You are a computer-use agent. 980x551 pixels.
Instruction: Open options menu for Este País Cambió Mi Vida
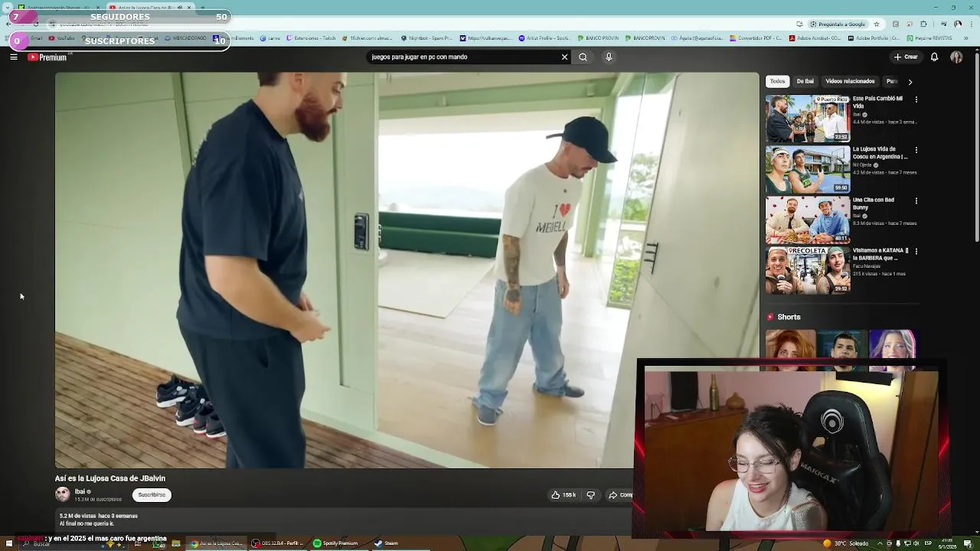(x=916, y=99)
